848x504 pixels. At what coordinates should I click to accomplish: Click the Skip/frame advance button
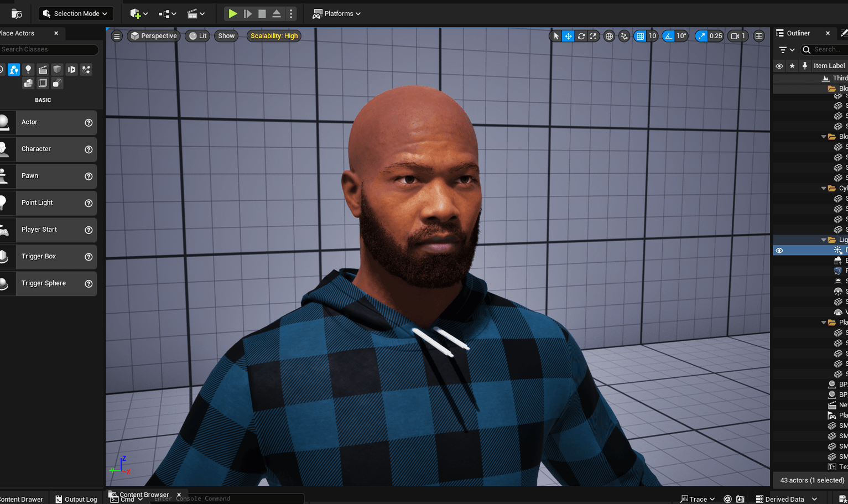pyautogui.click(x=248, y=14)
